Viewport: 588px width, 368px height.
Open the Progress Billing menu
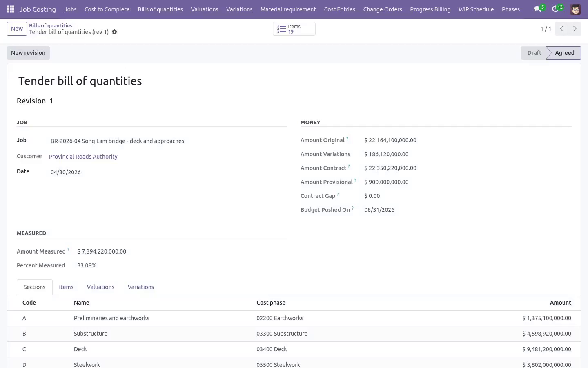[x=430, y=9]
